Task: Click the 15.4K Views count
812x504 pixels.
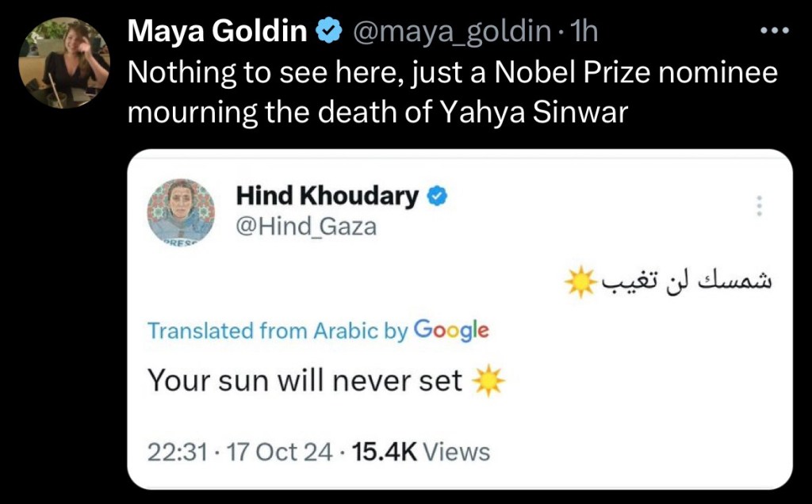Action: coord(421,452)
